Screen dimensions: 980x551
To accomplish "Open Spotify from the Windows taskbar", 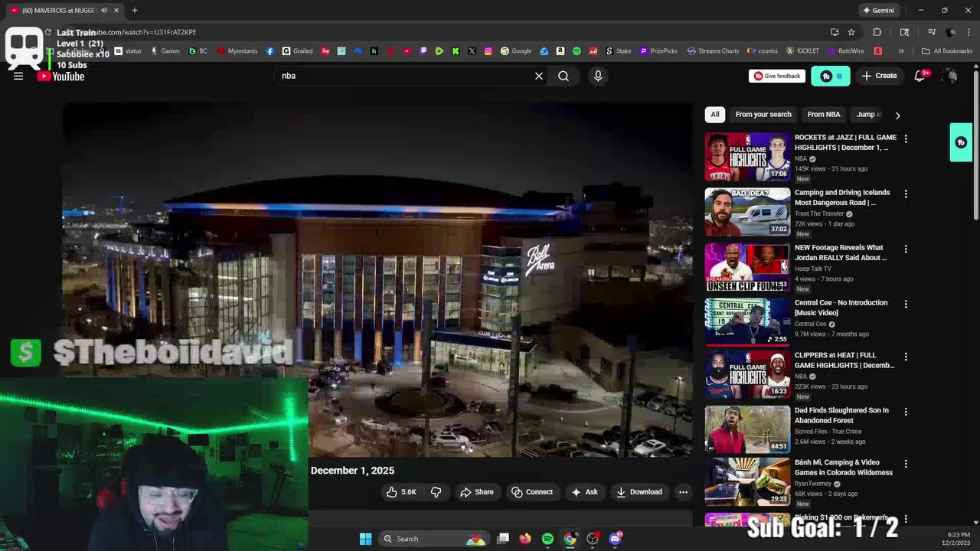I will 547,539.
